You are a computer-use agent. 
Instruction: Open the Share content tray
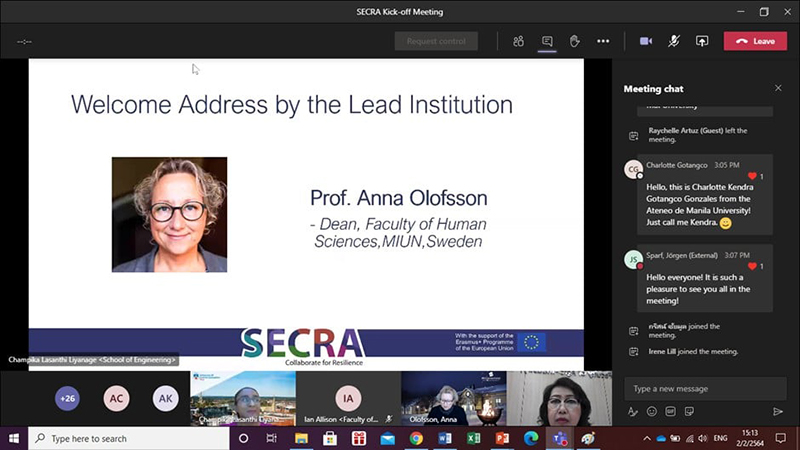tap(702, 41)
